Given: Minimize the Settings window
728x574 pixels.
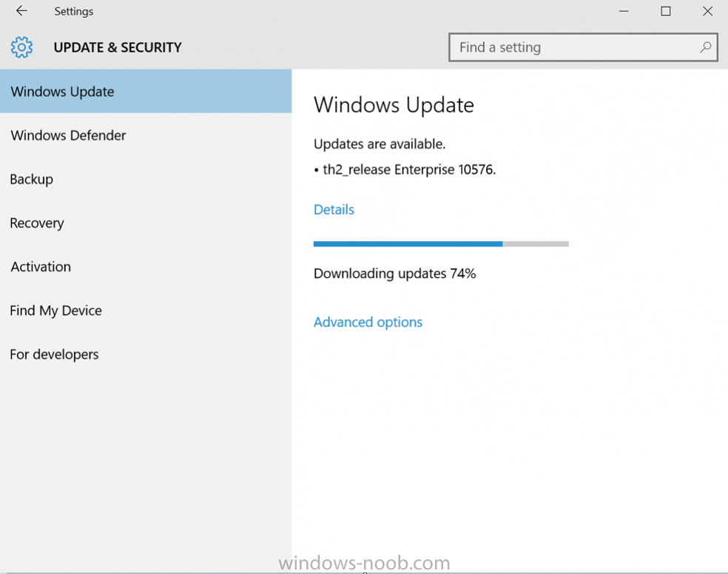Looking at the screenshot, I should tap(624, 11).
